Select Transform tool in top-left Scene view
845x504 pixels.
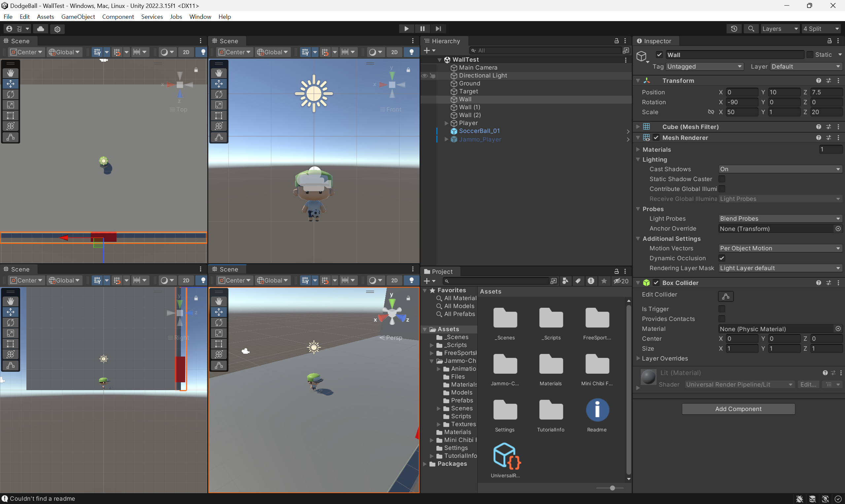tap(11, 126)
